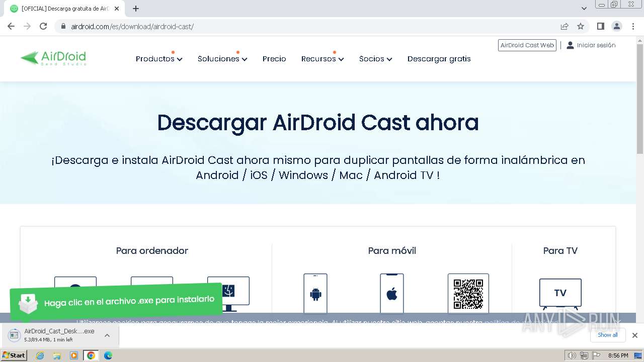The height and width of the screenshot is (362, 644).
Task: Open the Precio page
Action: click(x=274, y=59)
